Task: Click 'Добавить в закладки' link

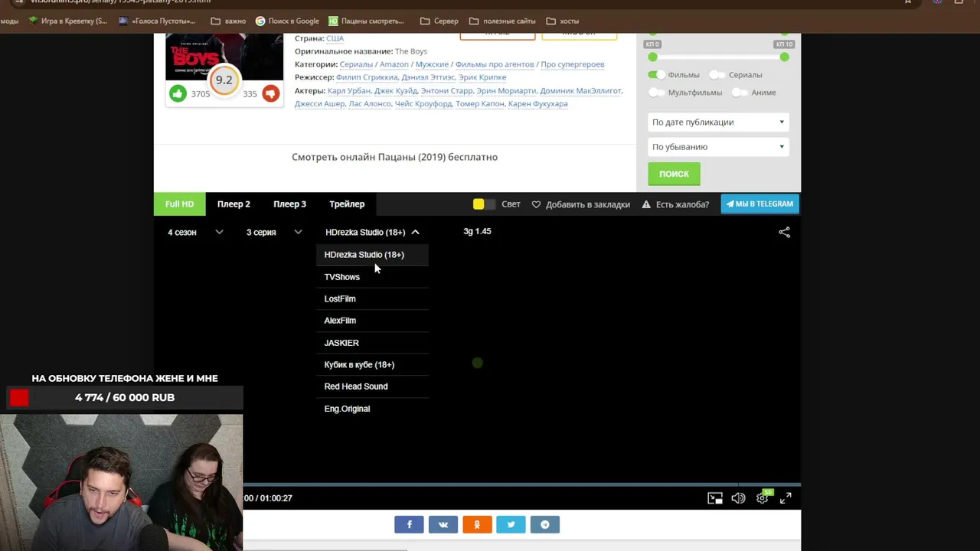Action: (588, 204)
